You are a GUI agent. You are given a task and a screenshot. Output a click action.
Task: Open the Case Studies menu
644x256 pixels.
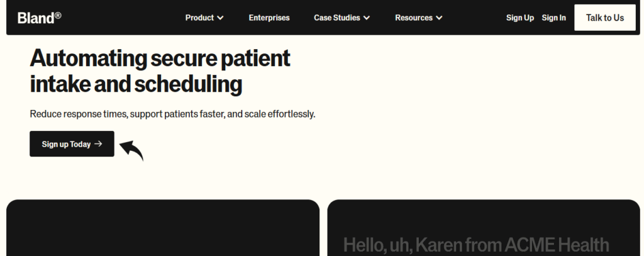click(x=336, y=18)
